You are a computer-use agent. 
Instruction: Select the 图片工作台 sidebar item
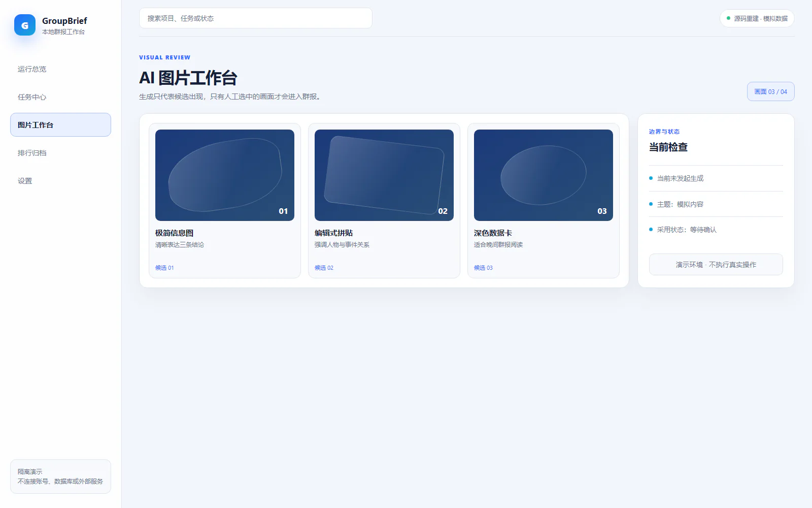click(60, 125)
